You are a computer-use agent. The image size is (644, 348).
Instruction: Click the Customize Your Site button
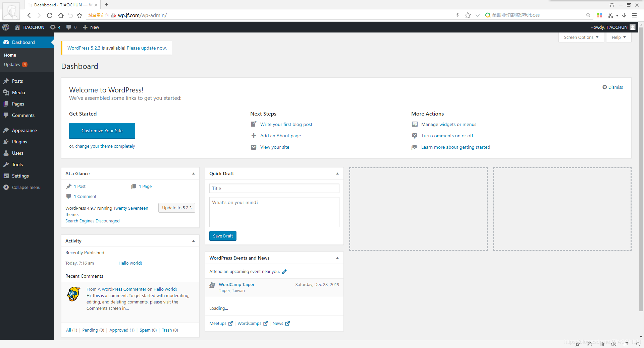click(x=102, y=131)
